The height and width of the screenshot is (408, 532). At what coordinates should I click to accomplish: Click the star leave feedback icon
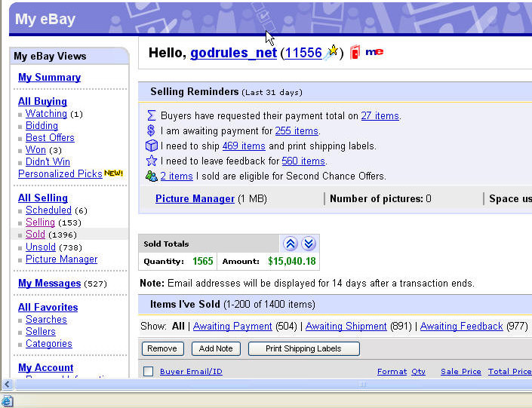(x=151, y=161)
